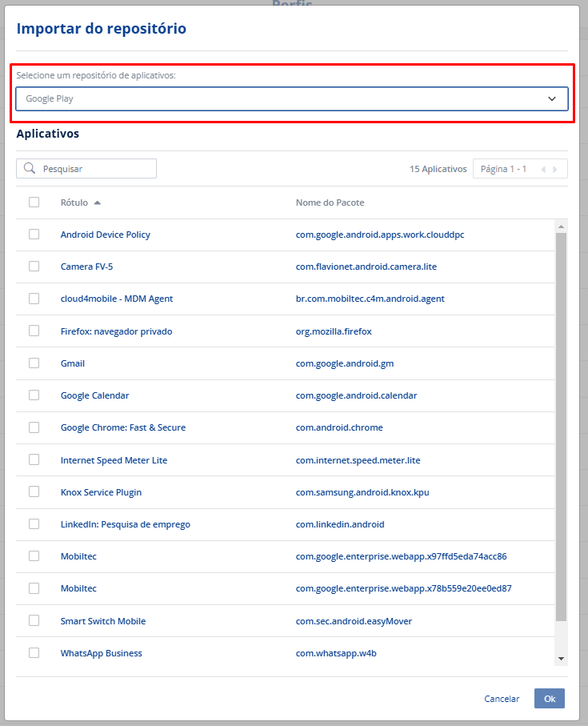Check the Google Chrome: Fast & Secure checkbox
Screen dimensions: 588x726
(34, 427)
